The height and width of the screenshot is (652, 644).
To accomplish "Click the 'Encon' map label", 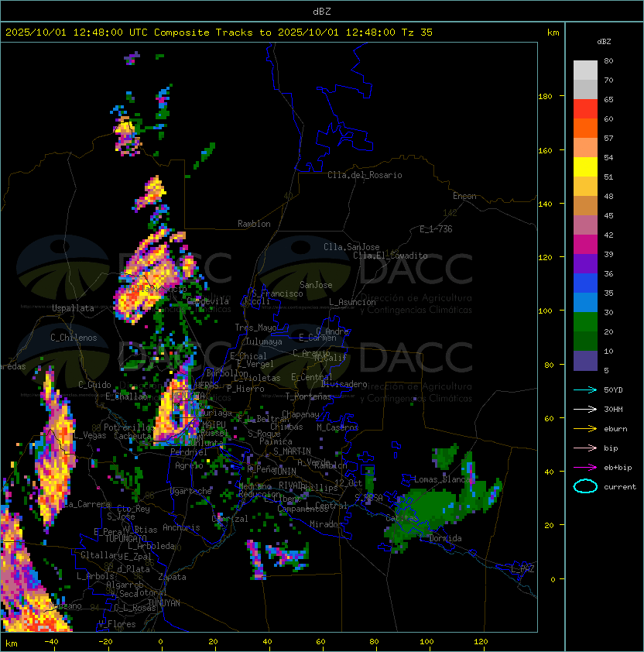I will [x=464, y=196].
